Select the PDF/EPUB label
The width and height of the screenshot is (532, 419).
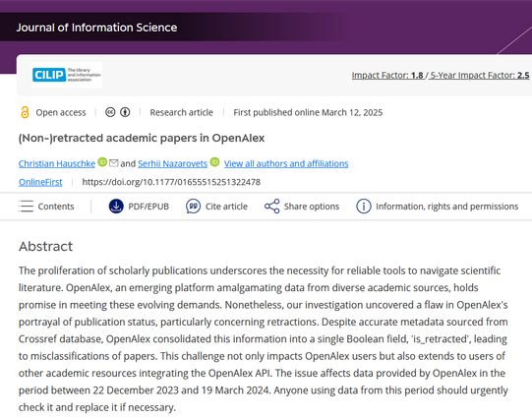(148, 207)
